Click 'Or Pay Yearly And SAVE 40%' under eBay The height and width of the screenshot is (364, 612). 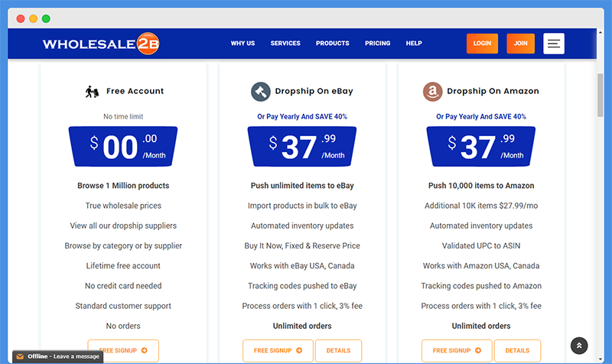[x=302, y=117]
